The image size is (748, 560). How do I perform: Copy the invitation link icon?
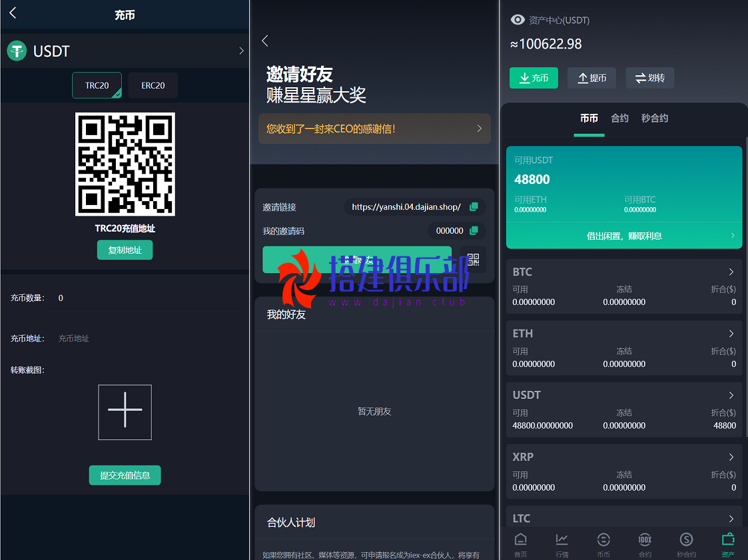pyautogui.click(x=474, y=206)
